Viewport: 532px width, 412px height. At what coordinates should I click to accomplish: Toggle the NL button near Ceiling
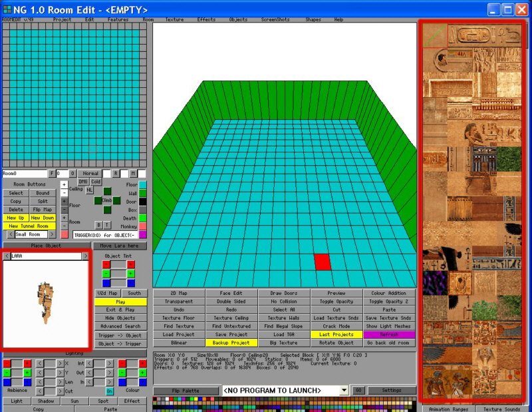coord(90,190)
